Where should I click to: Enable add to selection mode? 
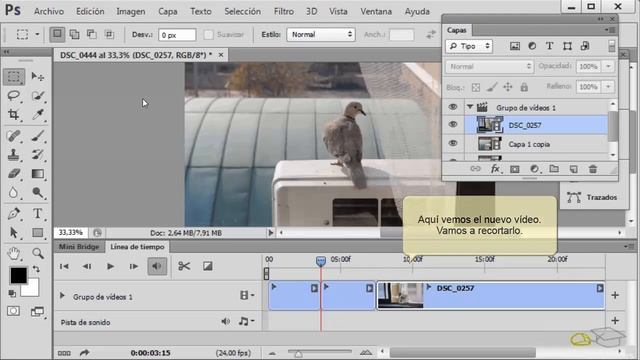[x=74, y=34]
